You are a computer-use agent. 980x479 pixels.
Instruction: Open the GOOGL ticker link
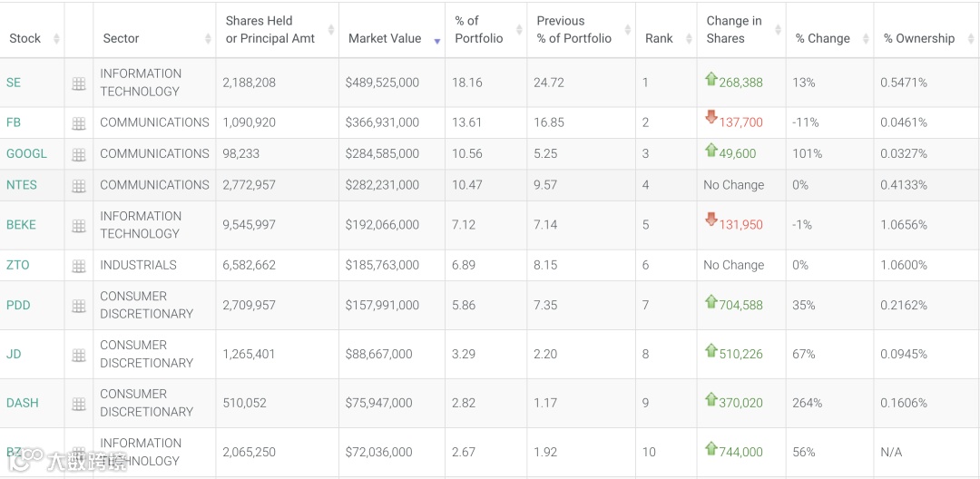pos(26,153)
